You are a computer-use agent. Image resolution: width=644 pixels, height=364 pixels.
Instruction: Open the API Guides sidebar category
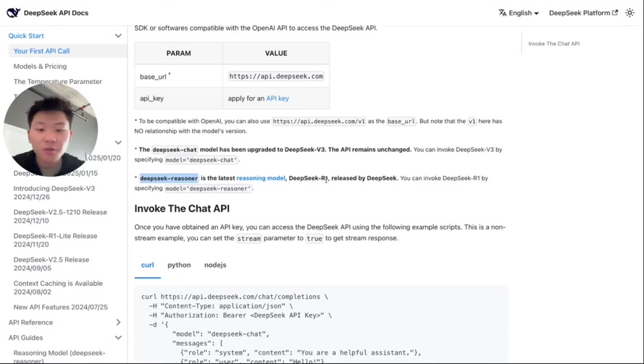(25, 338)
